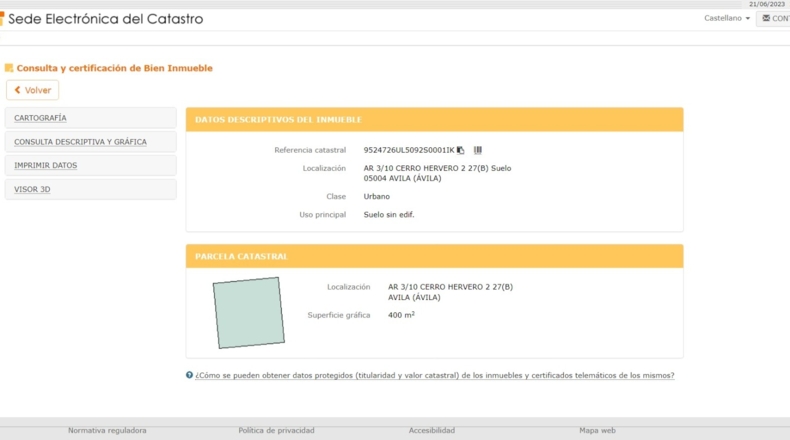Click the date 21/06/2023
790x440 pixels.
click(767, 4)
